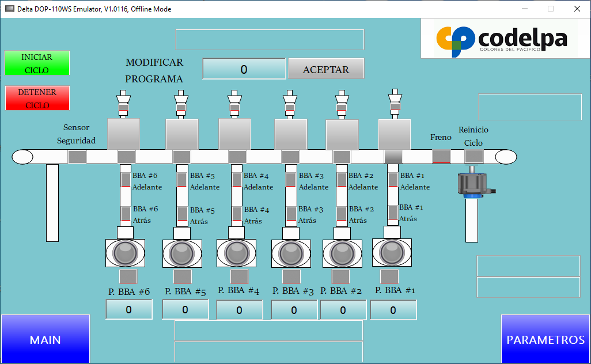Screen dimensions: 591x364
Task: Click the P. BBA #5 value field
Action: (x=185, y=310)
